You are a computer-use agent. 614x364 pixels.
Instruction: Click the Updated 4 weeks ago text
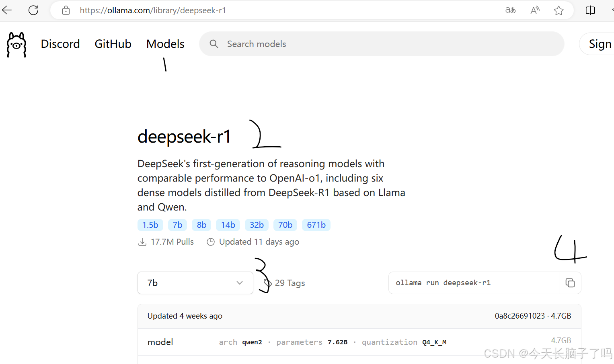[x=185, y=316]
